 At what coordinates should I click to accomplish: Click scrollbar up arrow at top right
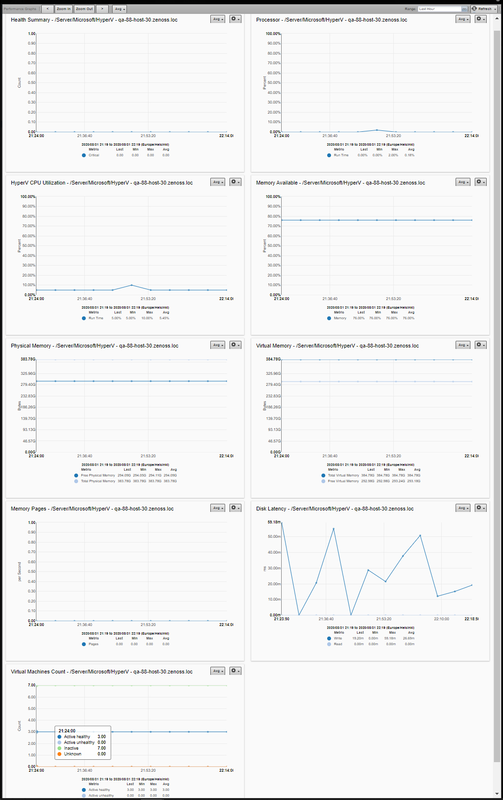pos(497,18)
